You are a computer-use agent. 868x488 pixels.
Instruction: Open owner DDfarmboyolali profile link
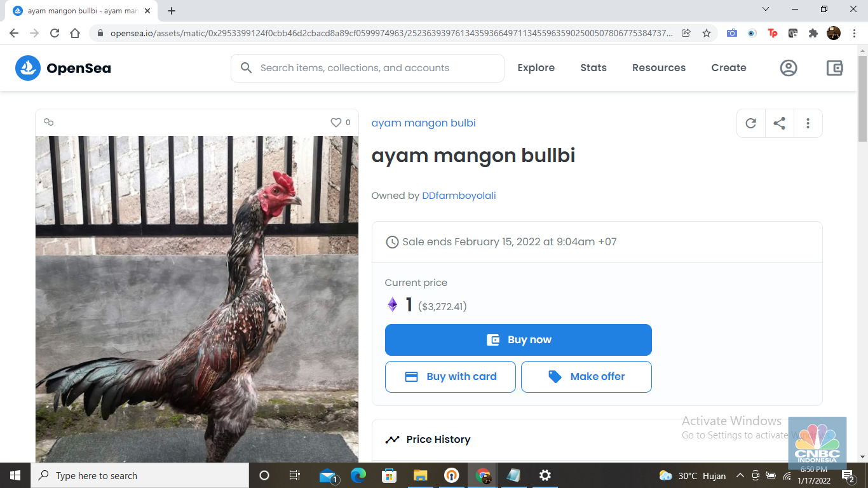pyautogui.click(x=459, y=196)
